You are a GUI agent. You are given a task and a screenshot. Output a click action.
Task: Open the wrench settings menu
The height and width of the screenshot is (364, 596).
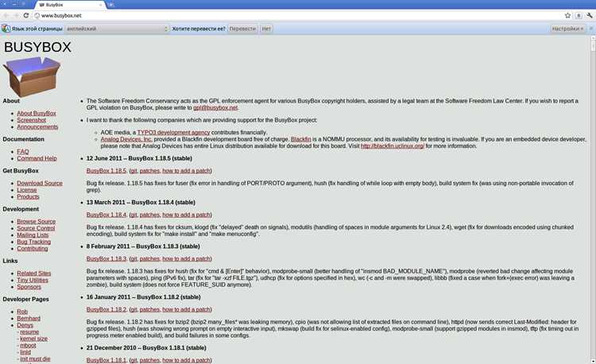click(x=590, y=16)
